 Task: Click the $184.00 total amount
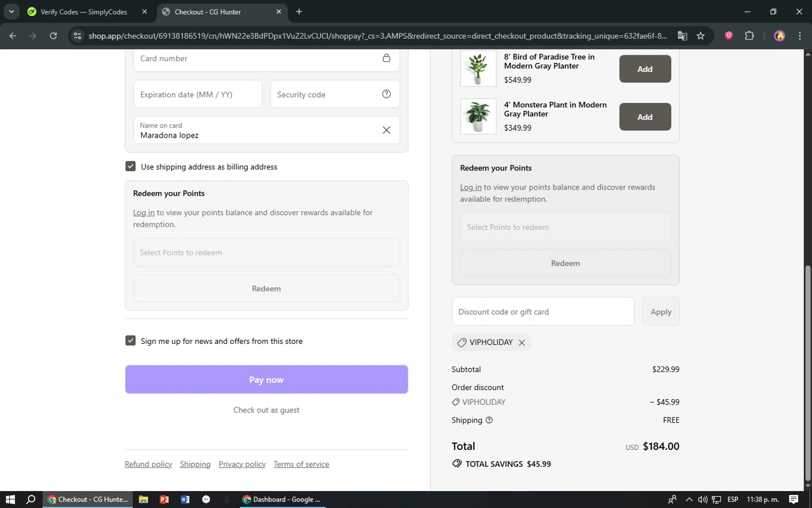[x=661, y=446]
